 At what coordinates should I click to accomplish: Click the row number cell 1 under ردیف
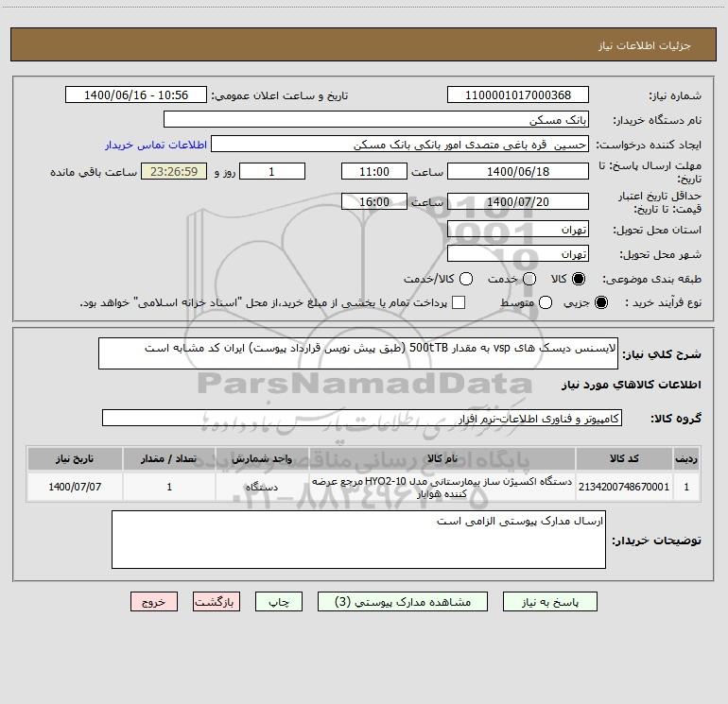686,487
